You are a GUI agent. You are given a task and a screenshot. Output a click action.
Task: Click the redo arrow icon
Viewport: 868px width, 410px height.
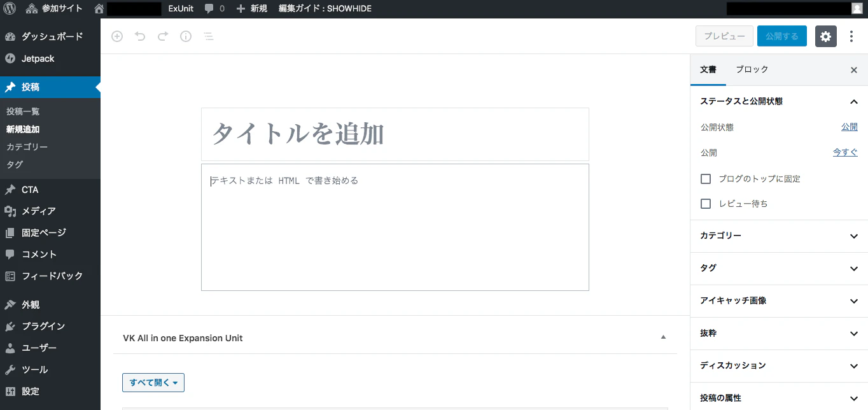coord(163,36)
